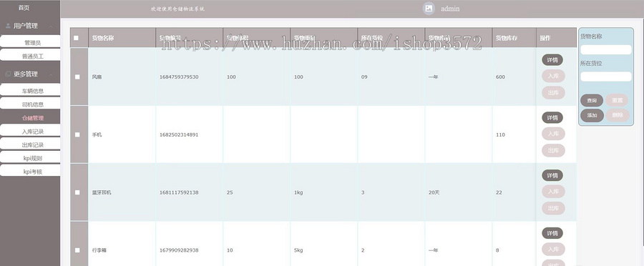Toggle the select-all checkbox in table header
This screenshot has height=266, width=644.
[x=76, y=38]
